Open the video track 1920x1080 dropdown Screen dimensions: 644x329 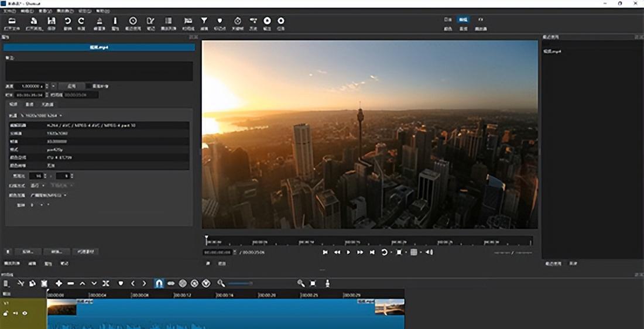[x=41, y=116]
